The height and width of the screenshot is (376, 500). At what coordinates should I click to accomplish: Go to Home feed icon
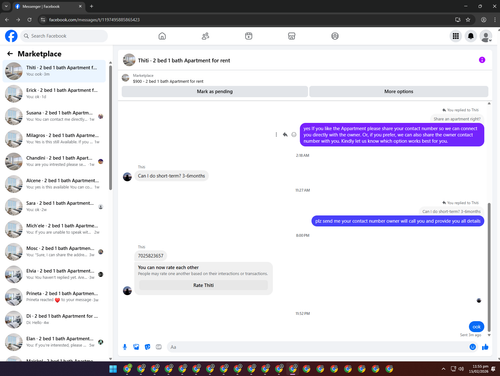pyautogui.click(x=162, y=36)
